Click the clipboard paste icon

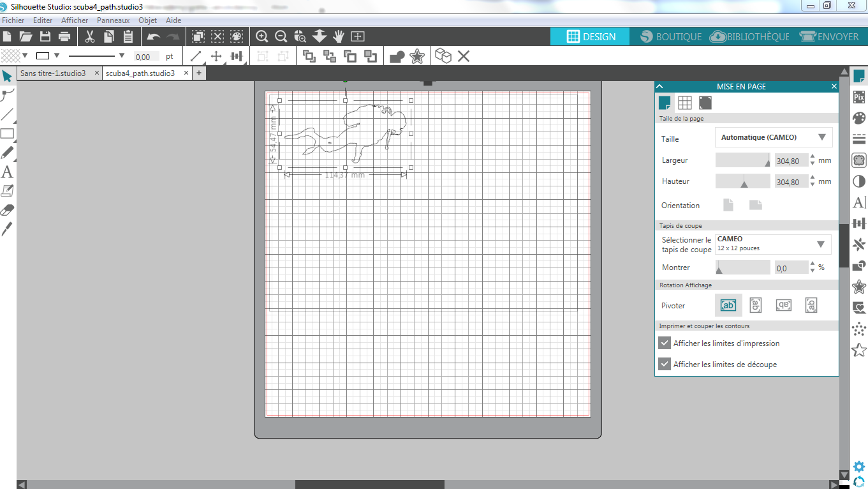point(128,36)
